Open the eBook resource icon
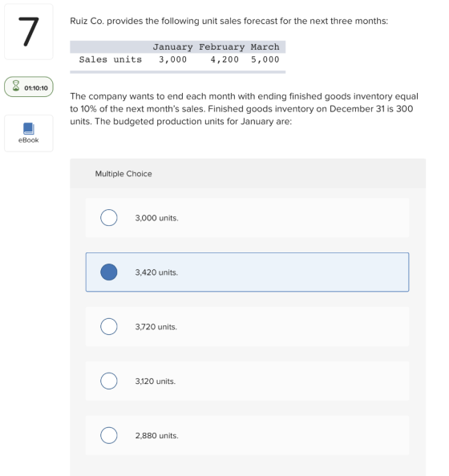The width and height of the screenshot is (449, 476). [29, 129]
